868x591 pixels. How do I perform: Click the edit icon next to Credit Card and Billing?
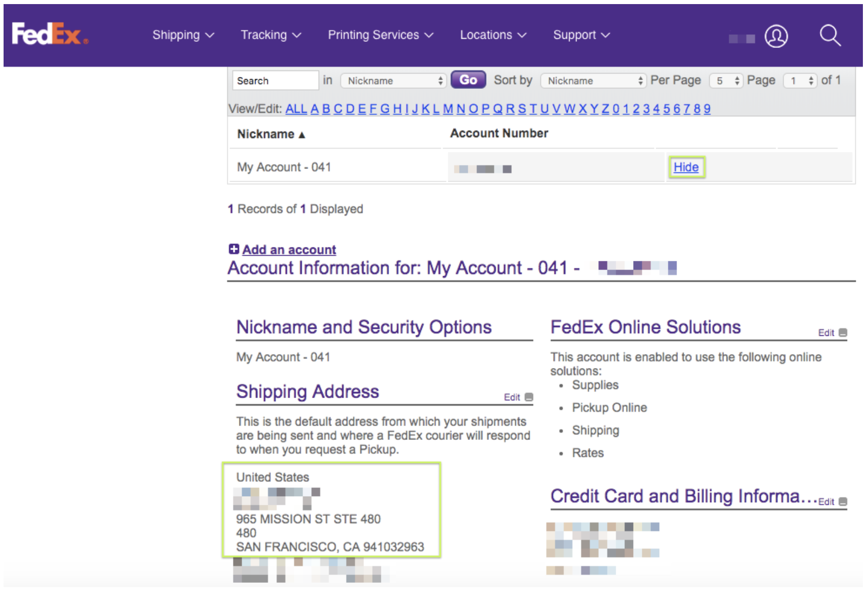[843, 502]
